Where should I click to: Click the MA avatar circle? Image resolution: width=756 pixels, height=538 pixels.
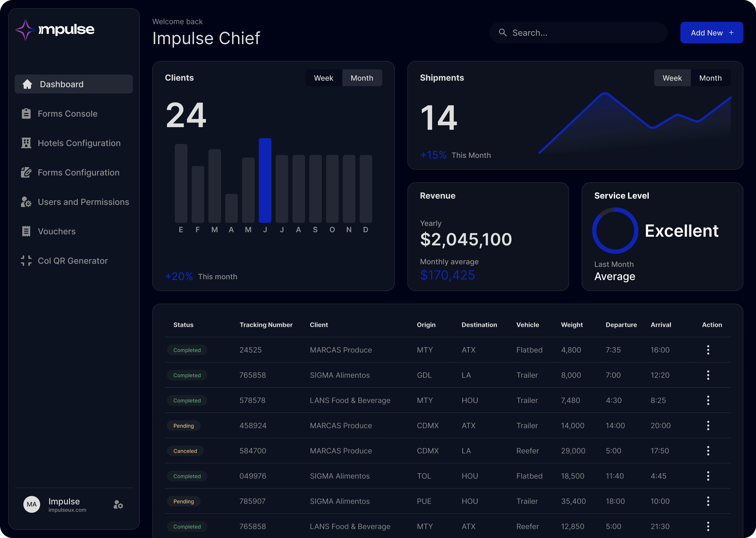tap(32, 504)
